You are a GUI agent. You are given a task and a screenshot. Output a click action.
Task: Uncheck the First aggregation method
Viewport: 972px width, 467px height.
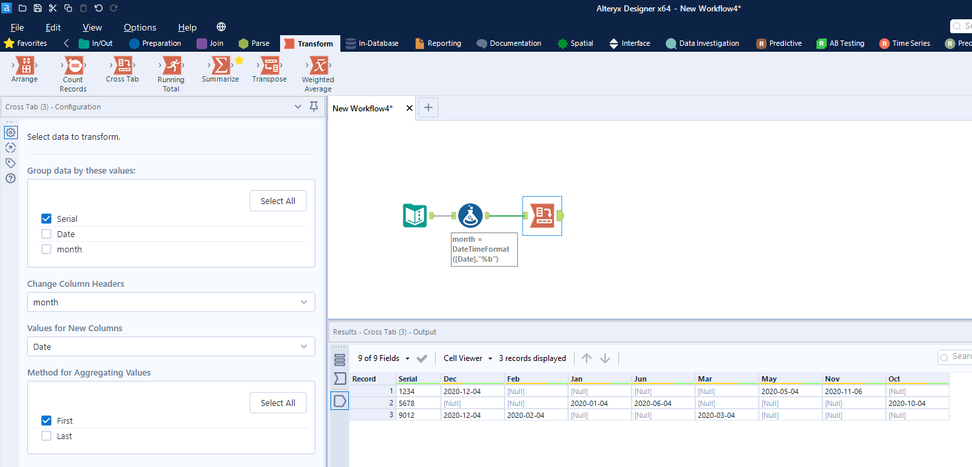(x=46, y=420)
